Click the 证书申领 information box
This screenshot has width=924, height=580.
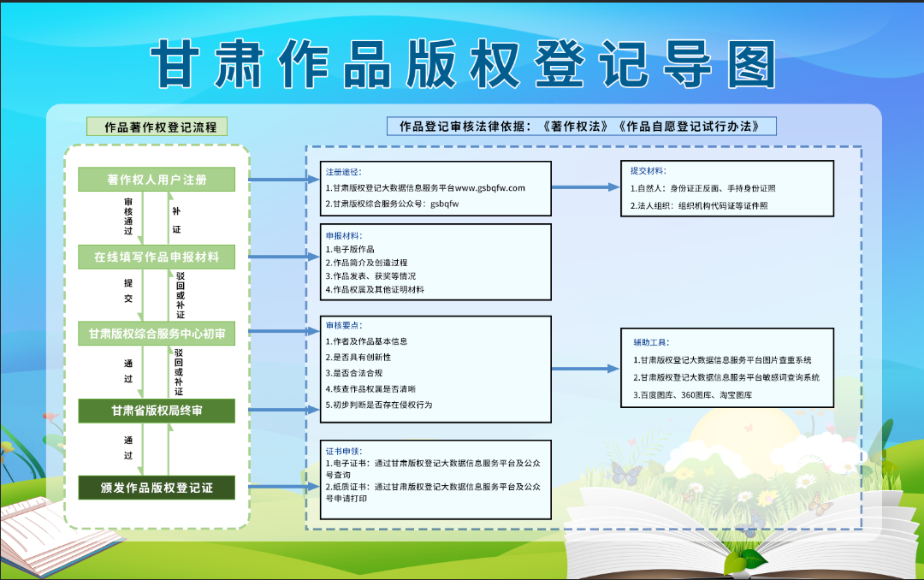435,480
